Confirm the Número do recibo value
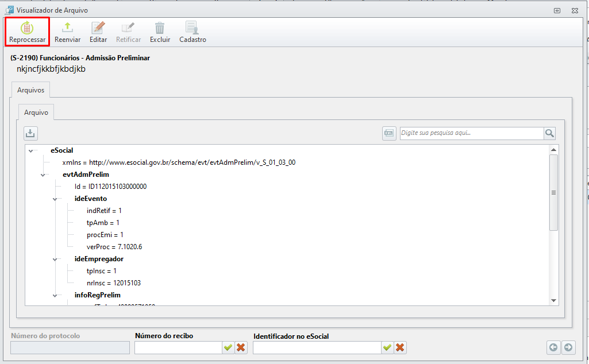This screenshot has width=589, height=364. 228,347
